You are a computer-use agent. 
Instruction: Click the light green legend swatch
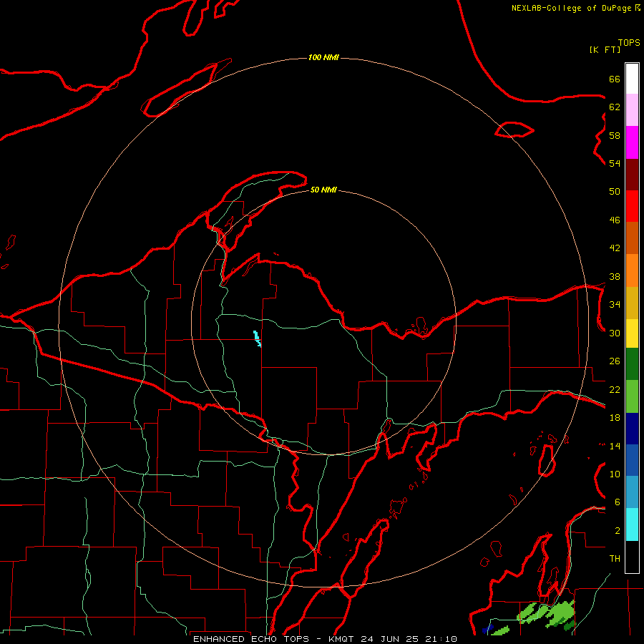tap(632, 396)
